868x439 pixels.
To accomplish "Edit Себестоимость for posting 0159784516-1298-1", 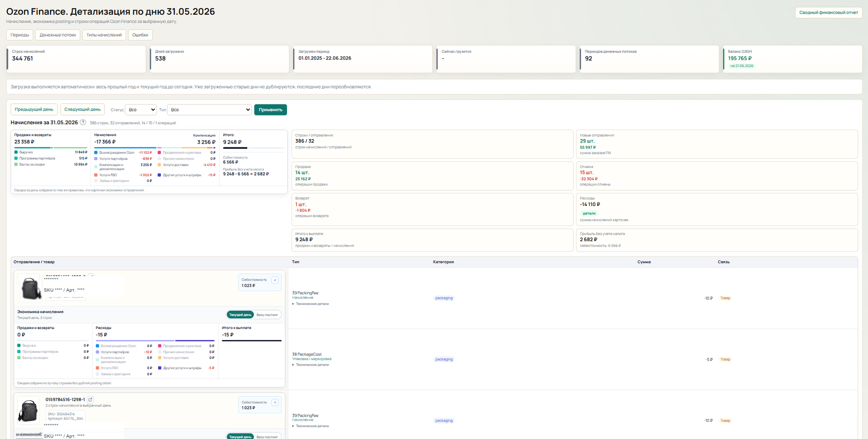I will [275, 402].
